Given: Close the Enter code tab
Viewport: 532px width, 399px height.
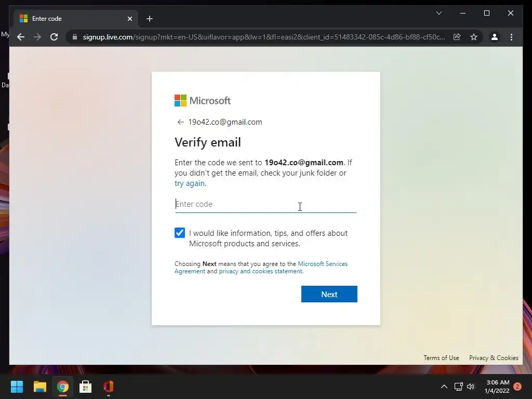Looking at the screenshot, I should (x=129, y=19).
